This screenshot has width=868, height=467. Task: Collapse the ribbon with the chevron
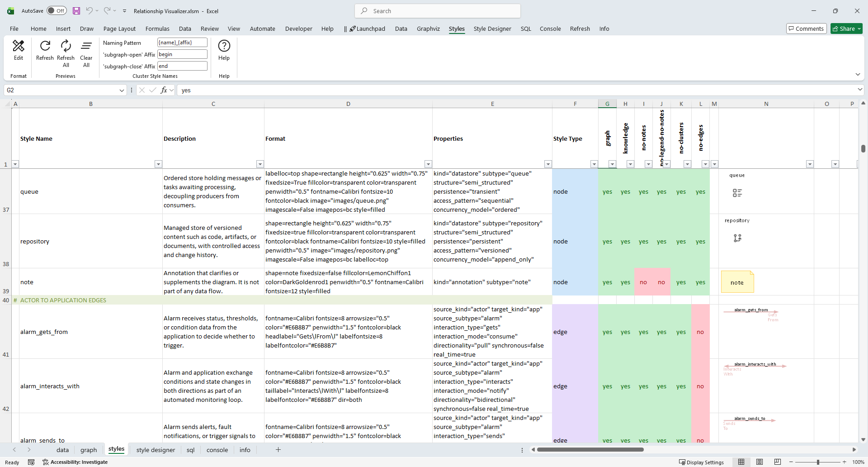coord(858,74)
